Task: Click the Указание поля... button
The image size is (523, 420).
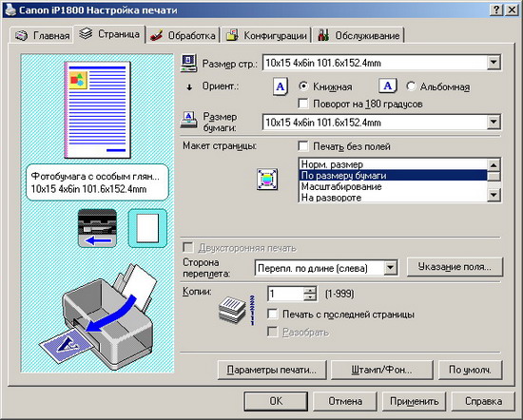Action: click(x=455, y=267)
